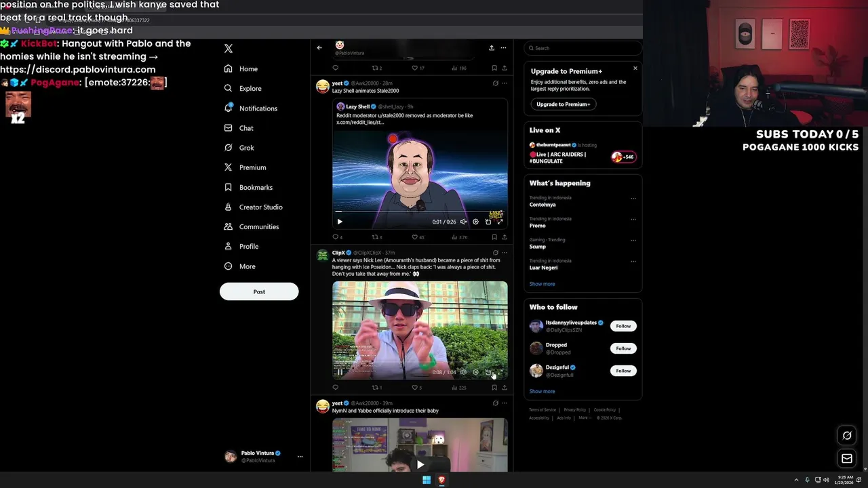Fullscreen the Lazy Shell video

(x=500, y=222)
